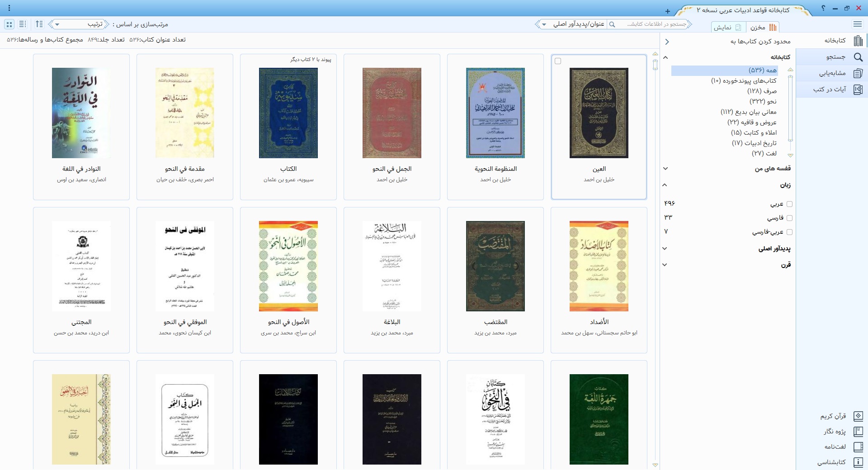Select صرف (۱۲۸) category
This screenshot has width=868, height=470.
point(762,91)
